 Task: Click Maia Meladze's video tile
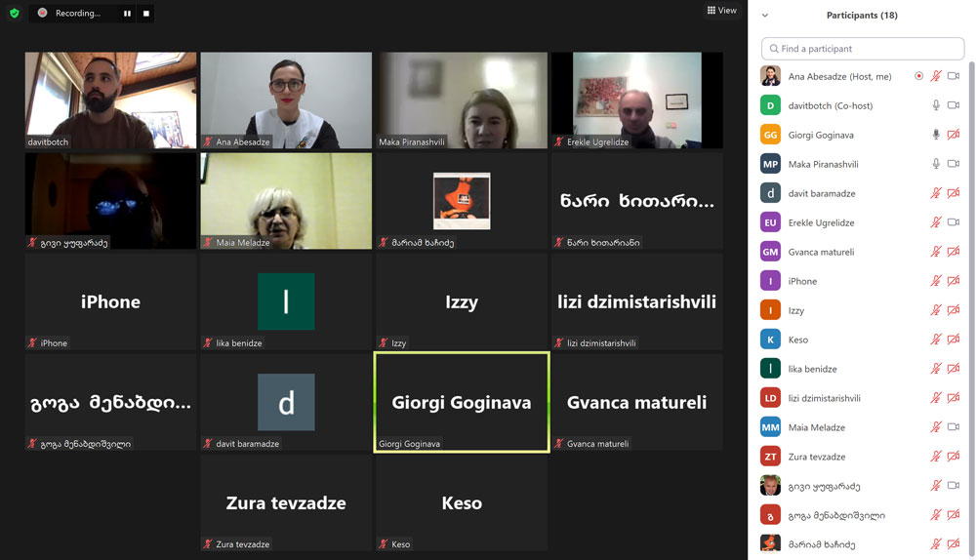click(286, 200)
